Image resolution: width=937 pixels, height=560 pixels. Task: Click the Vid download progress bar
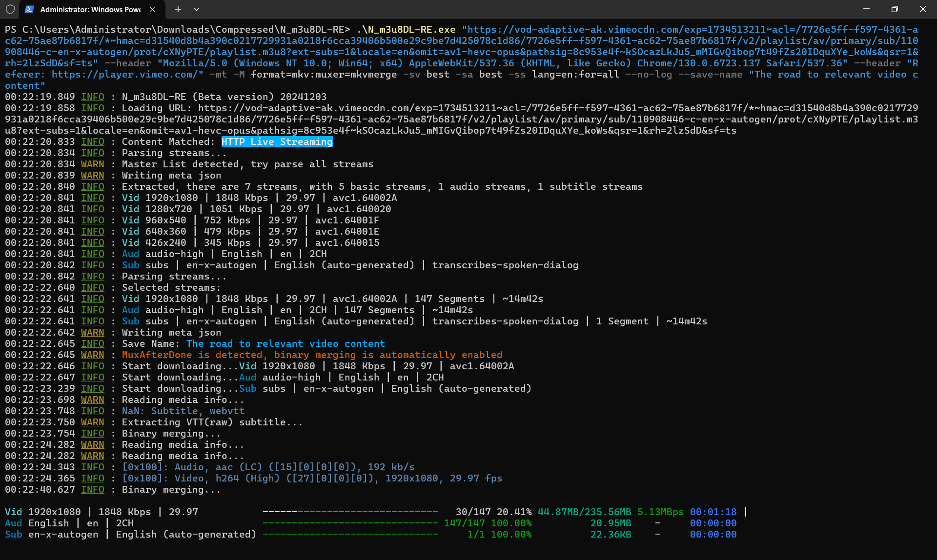tap(350, 512)
